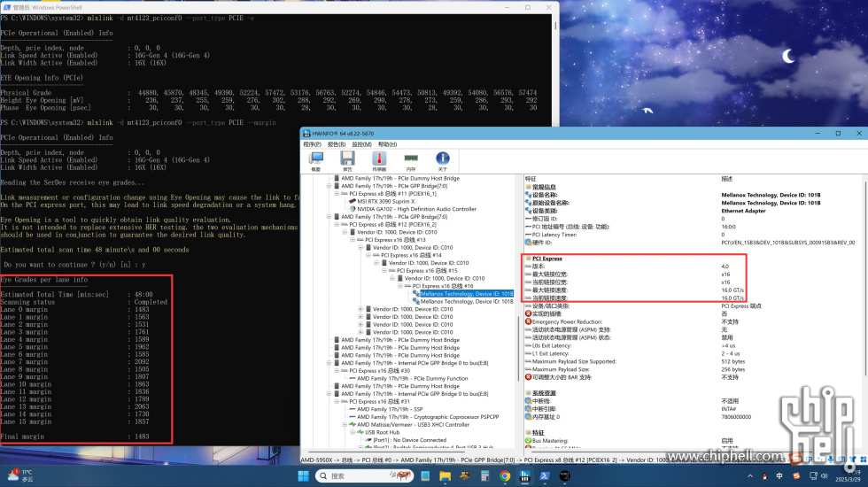Switch to HWiNFO via its taskbar icon

click(524, 476)
